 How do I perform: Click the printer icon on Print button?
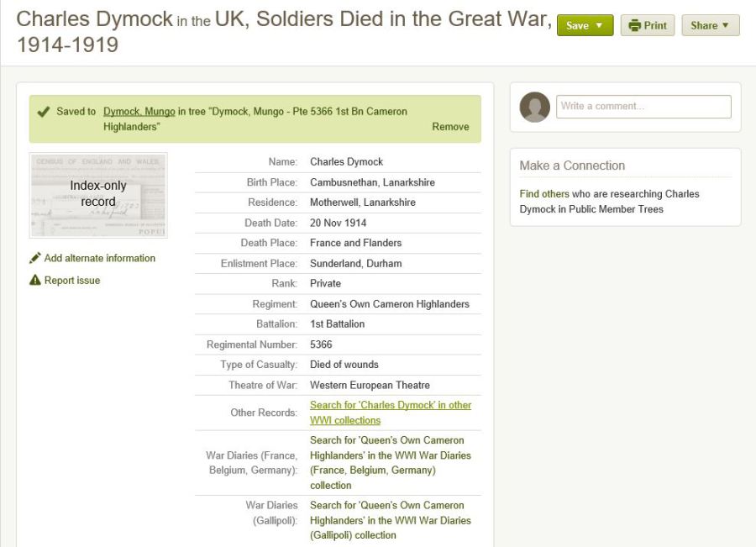click(x=635, y=25)
